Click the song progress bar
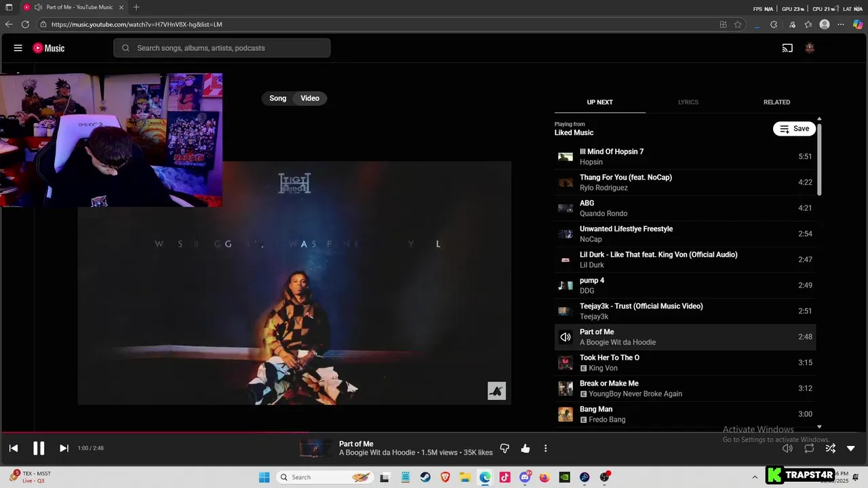 tap(434, 432)
